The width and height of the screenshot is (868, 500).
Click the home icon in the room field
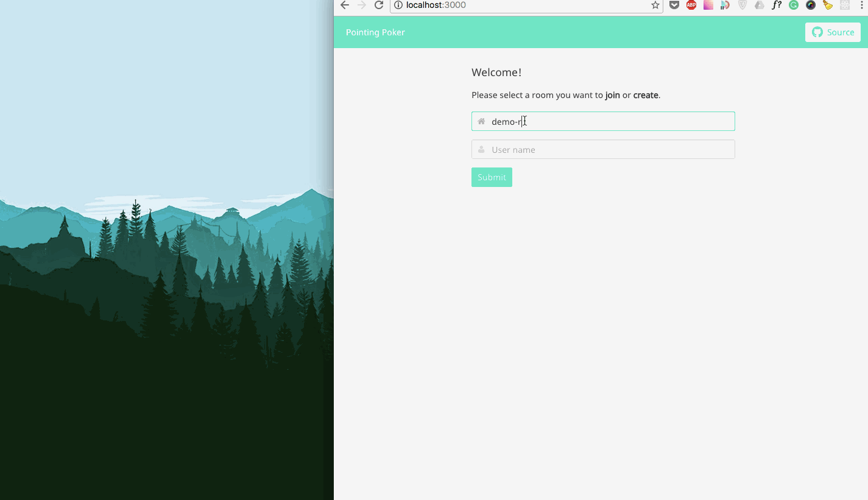point(481,121)
